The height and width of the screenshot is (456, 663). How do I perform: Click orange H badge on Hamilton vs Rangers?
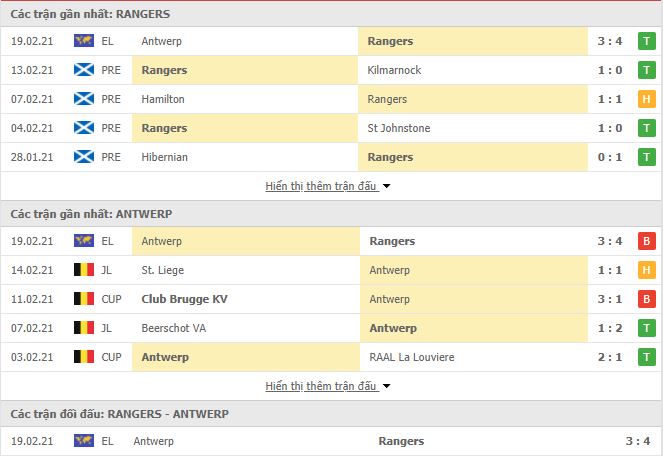pos(647,99)
